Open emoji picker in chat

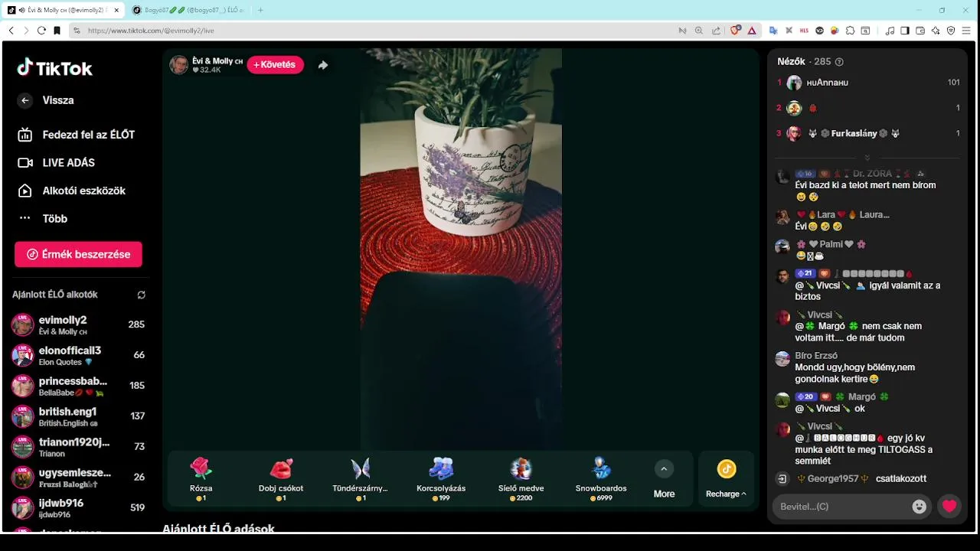tap(920, 507)
